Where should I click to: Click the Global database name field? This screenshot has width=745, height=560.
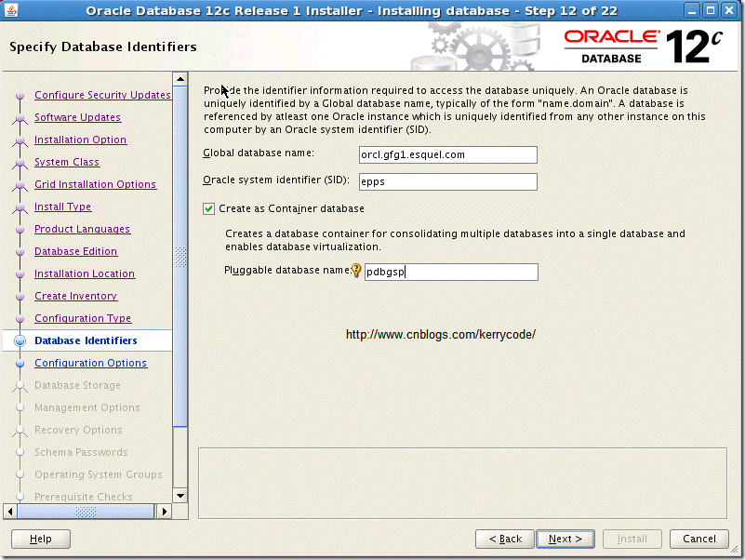click(x=448, y=155)
